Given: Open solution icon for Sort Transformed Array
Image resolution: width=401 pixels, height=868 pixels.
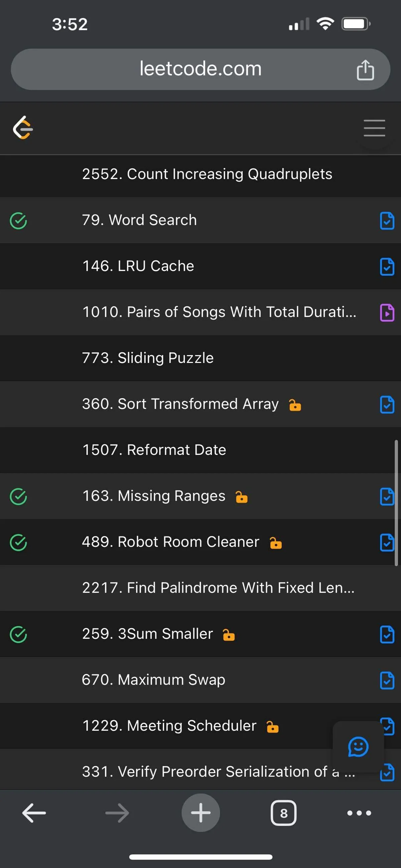Looking at the screenshot, I should click(x=387, y=404).
